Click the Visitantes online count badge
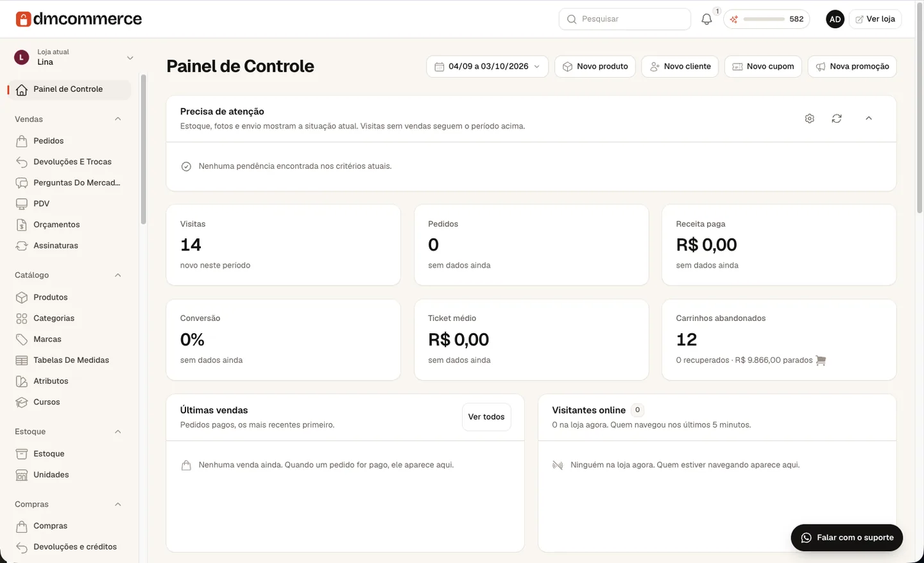 637,410
